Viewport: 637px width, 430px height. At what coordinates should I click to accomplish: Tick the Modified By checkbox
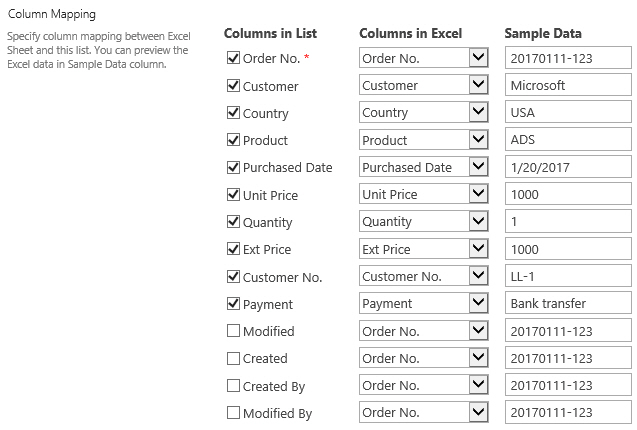234,412
